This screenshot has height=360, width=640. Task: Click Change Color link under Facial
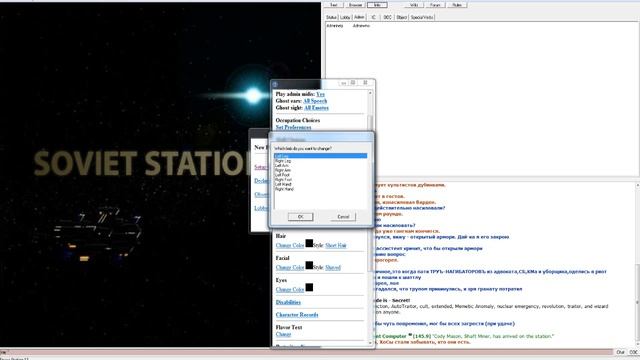290,267
